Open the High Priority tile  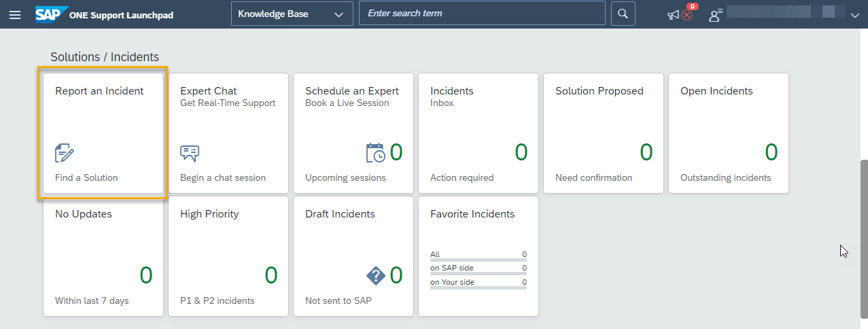click(228, 256)
